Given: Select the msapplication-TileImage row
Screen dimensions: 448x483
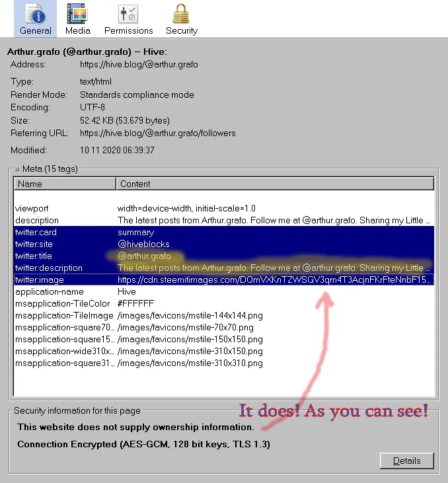Looking at the screenshot, I should tap(224, 315).
